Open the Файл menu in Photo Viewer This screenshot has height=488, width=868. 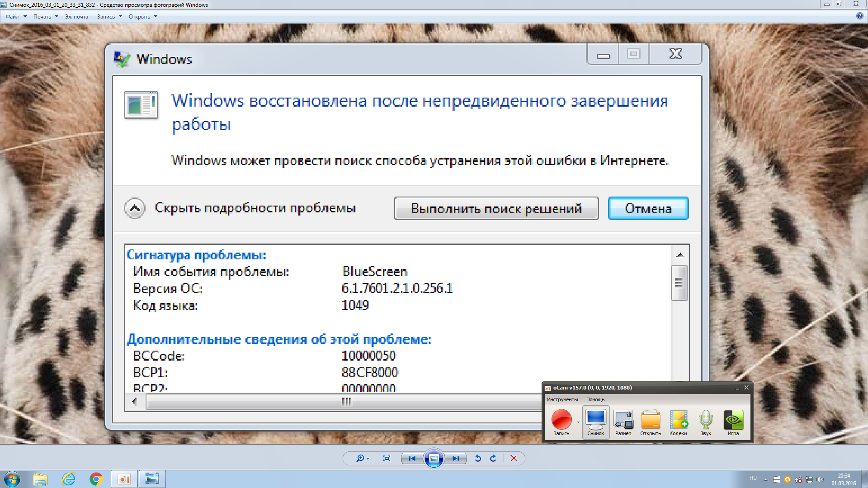coord(16,17)
